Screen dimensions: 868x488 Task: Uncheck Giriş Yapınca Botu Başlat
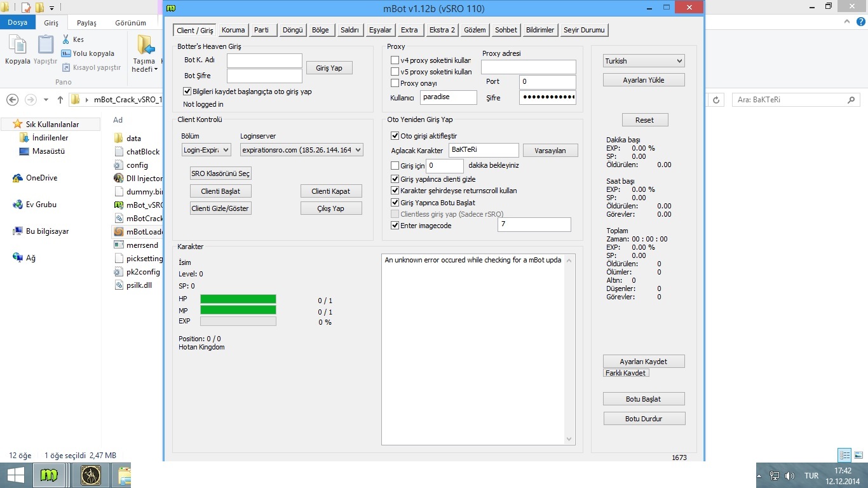395,203
